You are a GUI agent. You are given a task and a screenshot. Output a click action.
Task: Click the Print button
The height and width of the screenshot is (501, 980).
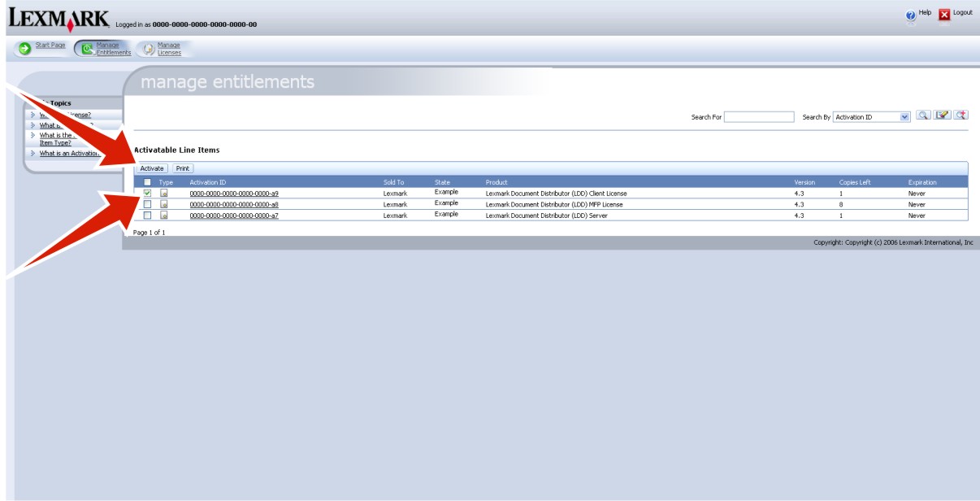pyautogui.click(x=183, y=168)
